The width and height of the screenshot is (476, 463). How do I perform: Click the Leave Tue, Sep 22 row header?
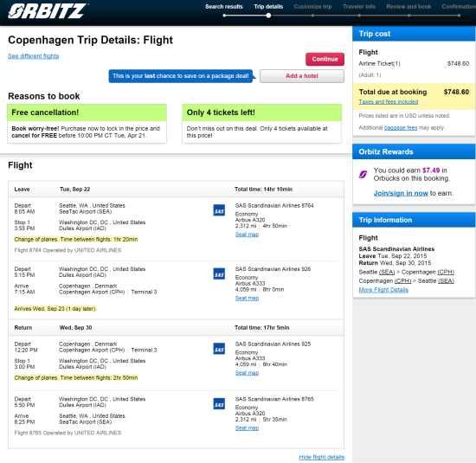click(x=176, y=190)
